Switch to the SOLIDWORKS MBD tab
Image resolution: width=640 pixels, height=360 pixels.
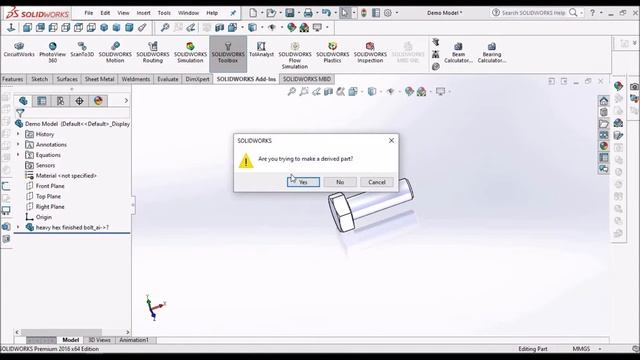[x=307, y=79]
